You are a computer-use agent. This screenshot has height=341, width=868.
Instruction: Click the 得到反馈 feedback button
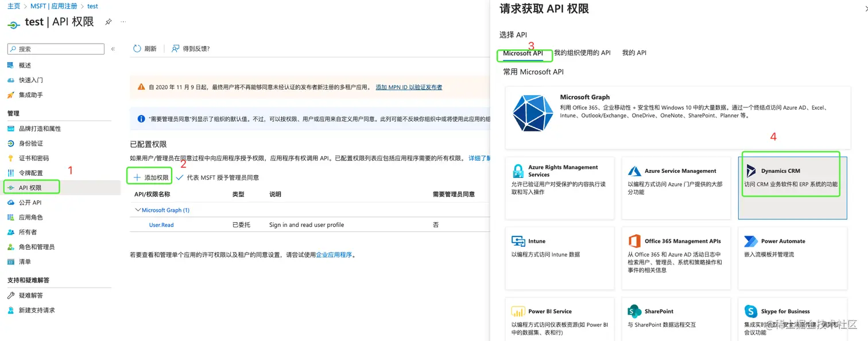[x=191, y=49]
